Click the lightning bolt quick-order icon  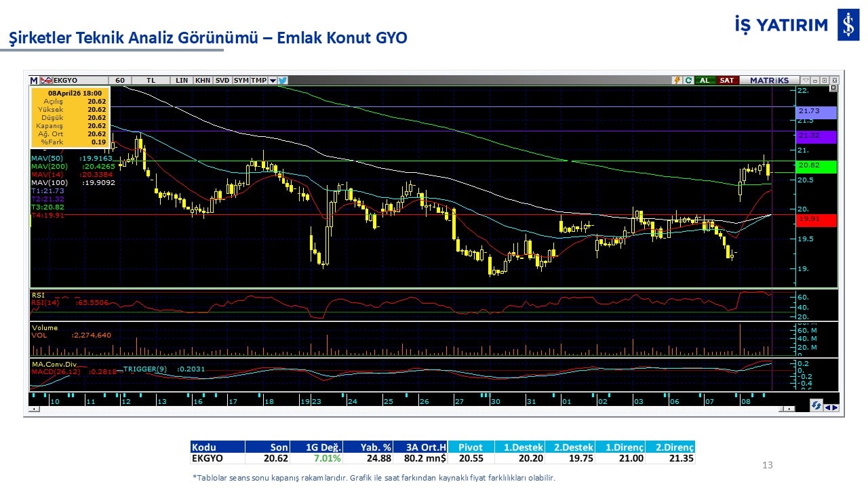(676, 80)
